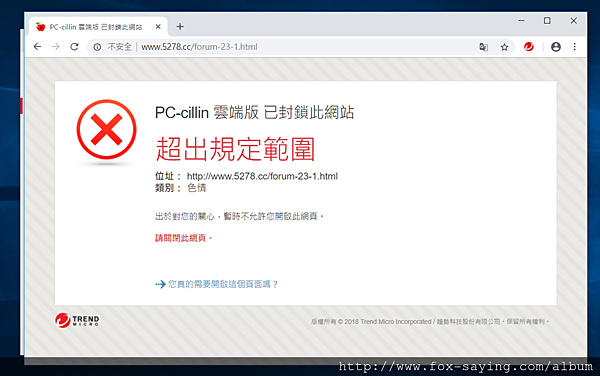Open the translate page icon

point(483,47)
